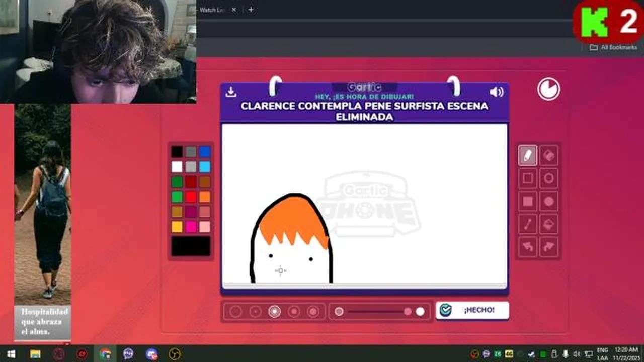This screenshot has width=644, height=362.
Task: Pick the light pink color swatch
Action: (x=205, y=227)
